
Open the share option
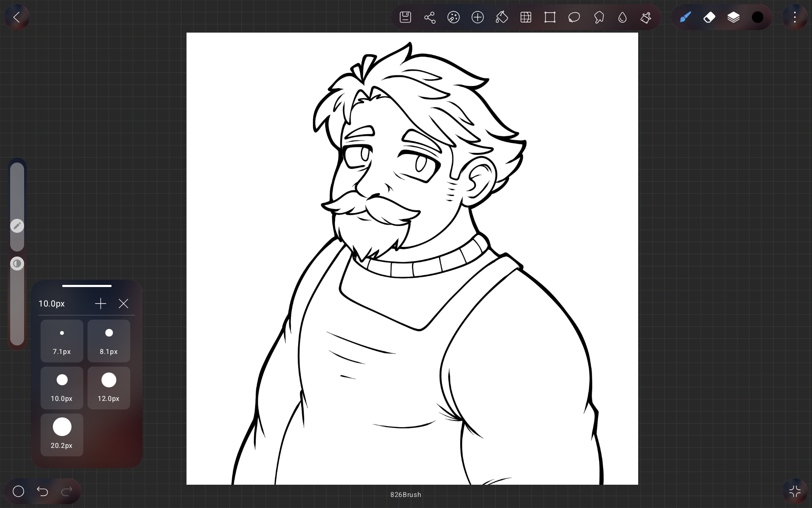(429, 17)
